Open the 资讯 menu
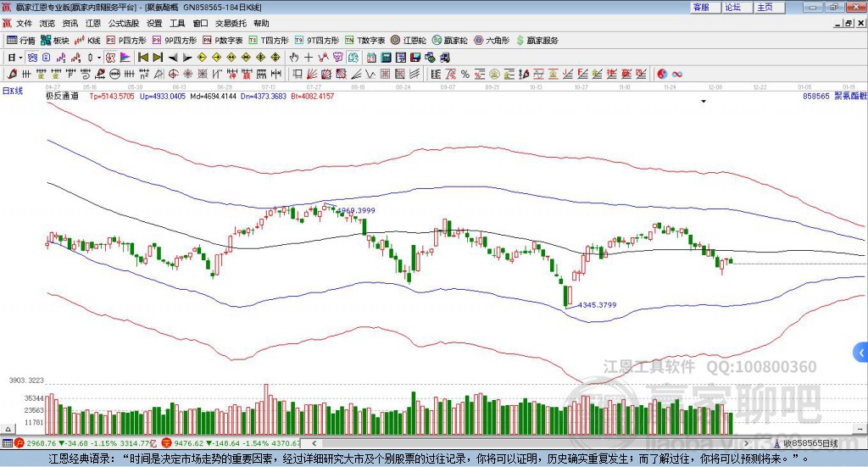 click(x=70, y=23)
